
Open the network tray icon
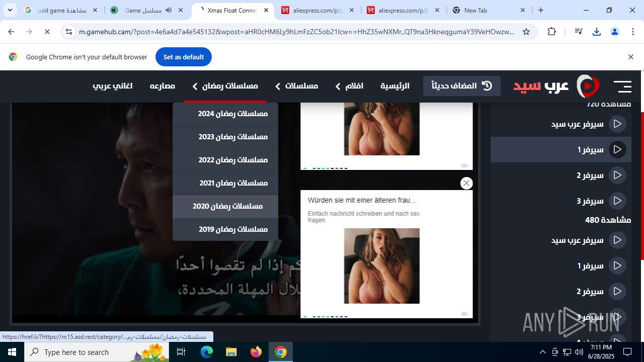coord(567,352)
